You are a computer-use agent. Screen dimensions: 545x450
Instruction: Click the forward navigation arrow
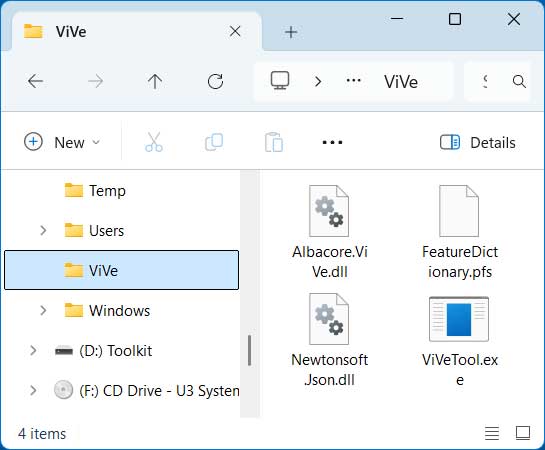[x=95, y=82]
